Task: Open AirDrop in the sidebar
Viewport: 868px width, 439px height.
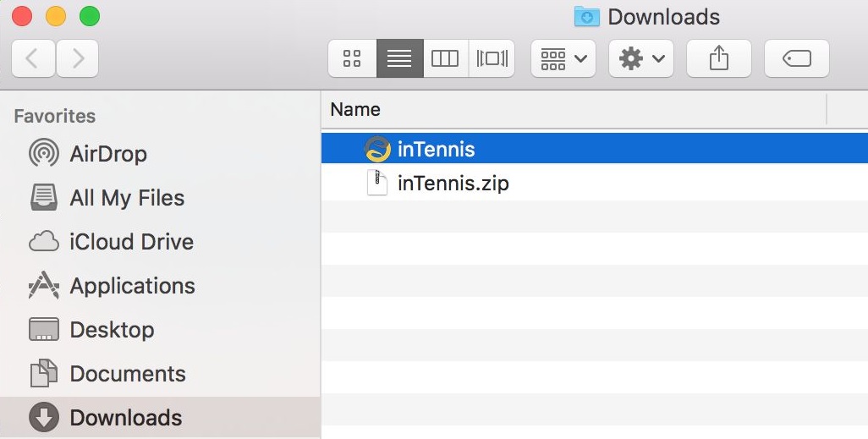Action: 160,154
